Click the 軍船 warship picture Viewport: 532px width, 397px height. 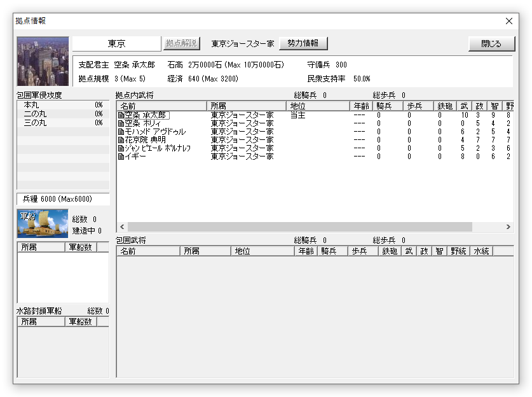pyautogui.click(x=42, y=223)
